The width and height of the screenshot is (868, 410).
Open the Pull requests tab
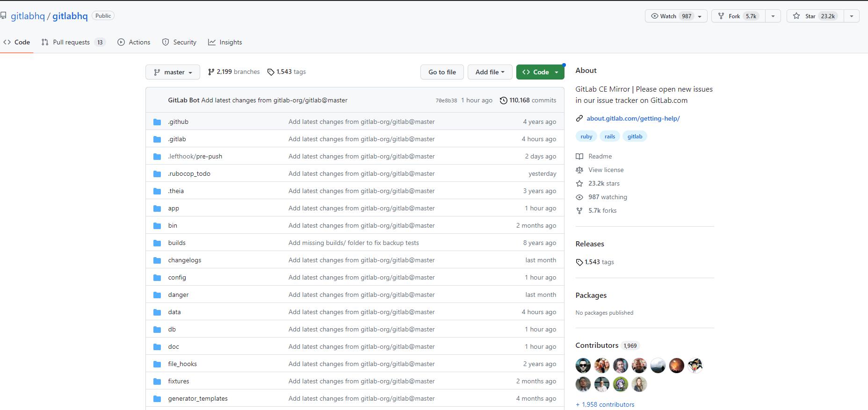(x=73, y=42)
